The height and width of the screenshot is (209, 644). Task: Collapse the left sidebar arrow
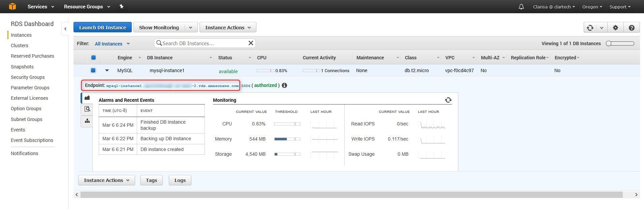click(x=65, y=29)
